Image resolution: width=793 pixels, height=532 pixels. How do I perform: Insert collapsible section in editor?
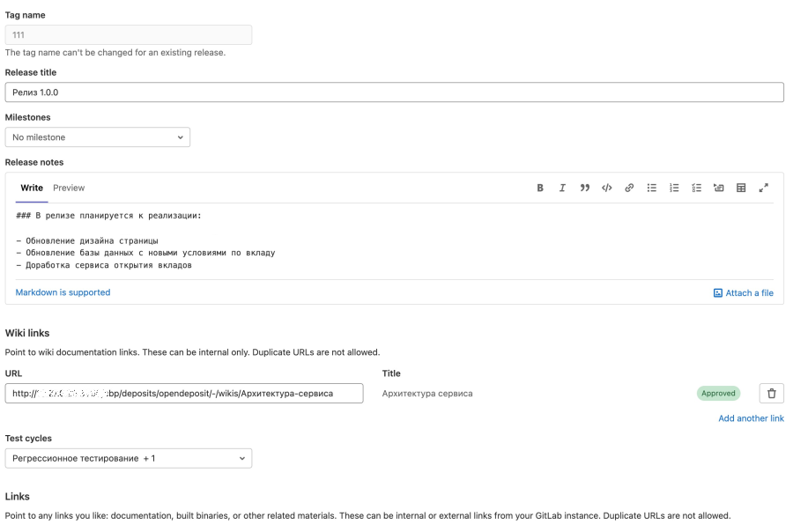click(719, 188)
